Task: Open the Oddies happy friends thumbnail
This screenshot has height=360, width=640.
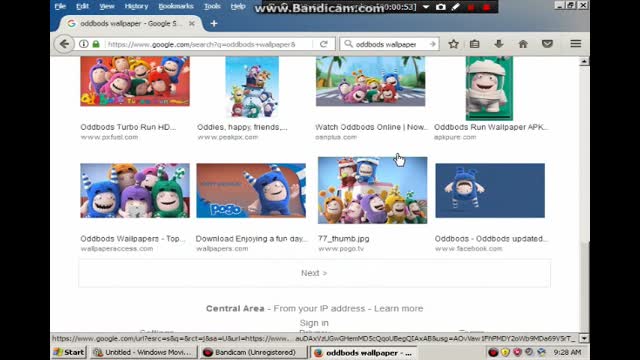Action: 252,87
